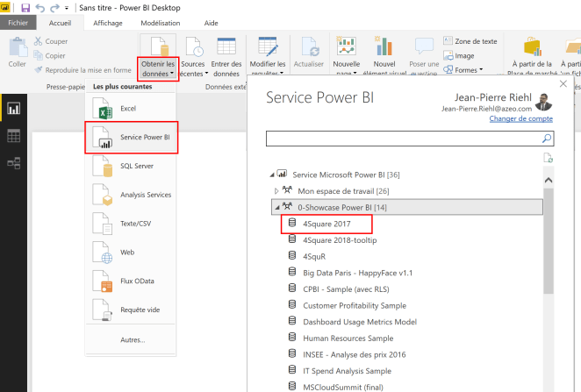Open the Fichier menu tab
This screenshot has height=392, width=581.
[18, 23]
